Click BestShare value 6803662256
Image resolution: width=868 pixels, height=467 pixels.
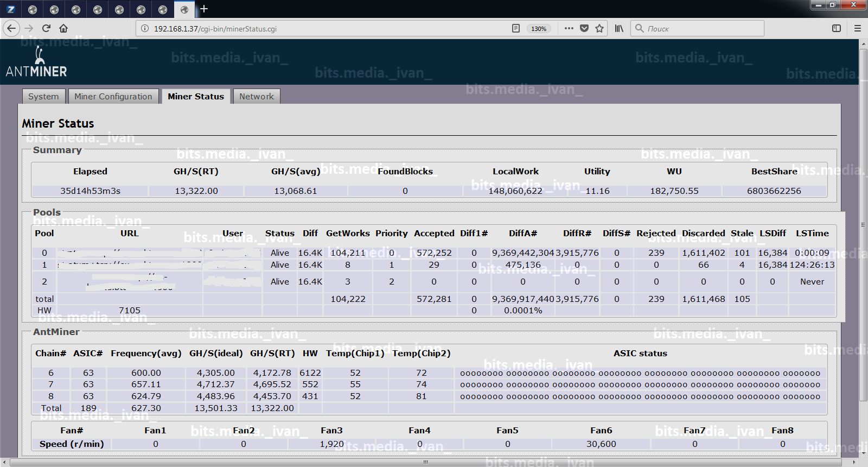coord(774,191)
